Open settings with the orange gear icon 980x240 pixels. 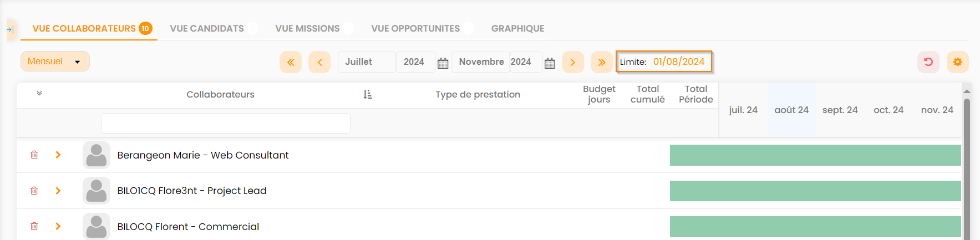click(957, 62)
